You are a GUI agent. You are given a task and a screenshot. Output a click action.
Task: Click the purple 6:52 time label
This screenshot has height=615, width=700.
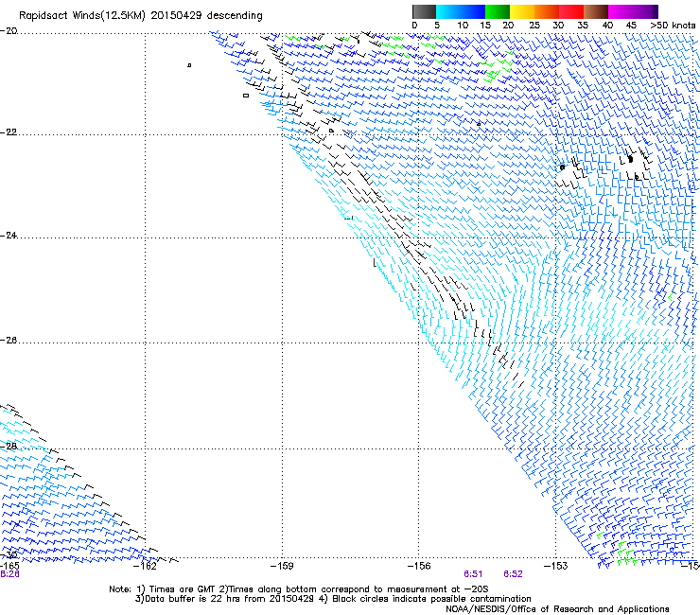(x=513, y=574)
